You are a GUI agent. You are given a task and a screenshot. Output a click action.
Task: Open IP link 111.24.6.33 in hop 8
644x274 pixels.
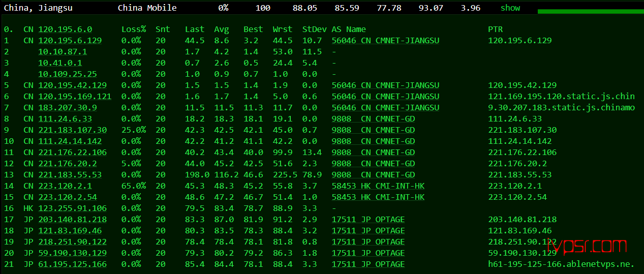coord(65,119)
